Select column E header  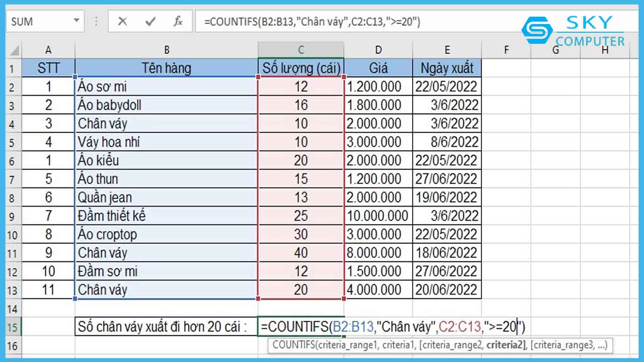447,50
